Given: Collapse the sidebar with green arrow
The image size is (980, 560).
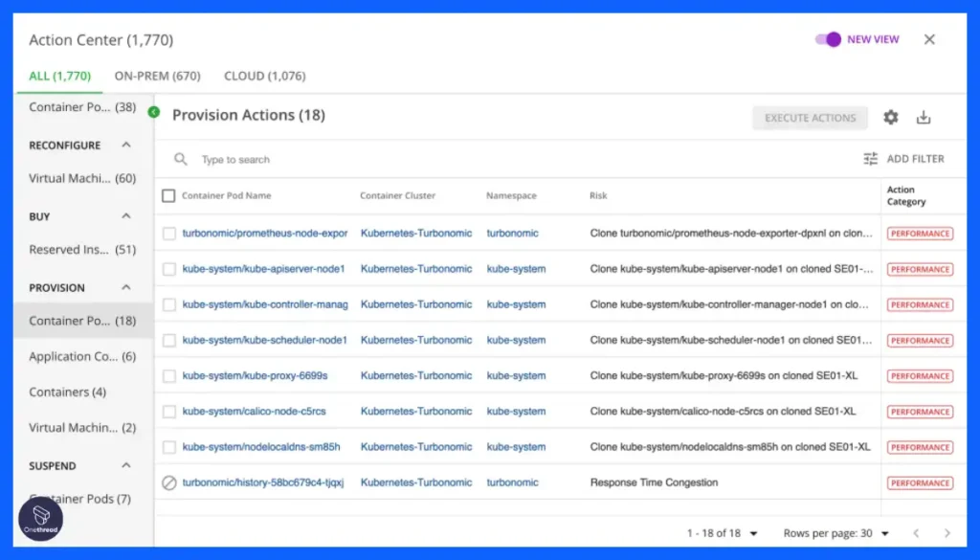Looking at the screenshot, I should click(154, 113).
